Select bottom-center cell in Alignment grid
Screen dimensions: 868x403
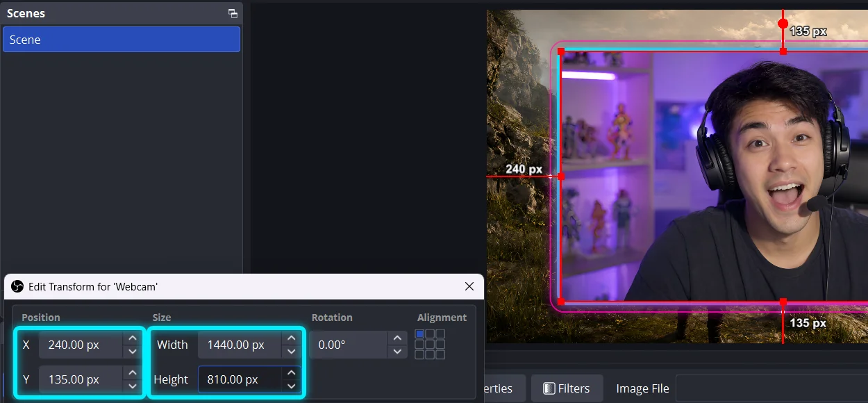coord(430,355)
